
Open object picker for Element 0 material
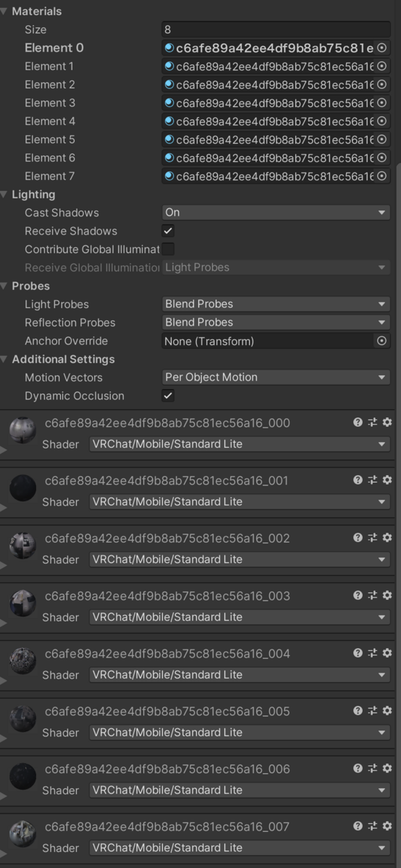pos(382,48)
